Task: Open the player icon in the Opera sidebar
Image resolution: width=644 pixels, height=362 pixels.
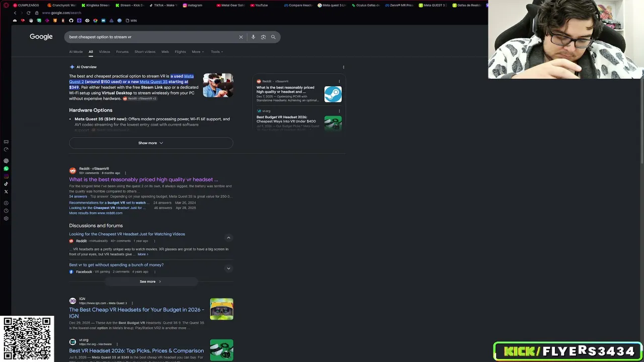Action: (x=6, y=203)
